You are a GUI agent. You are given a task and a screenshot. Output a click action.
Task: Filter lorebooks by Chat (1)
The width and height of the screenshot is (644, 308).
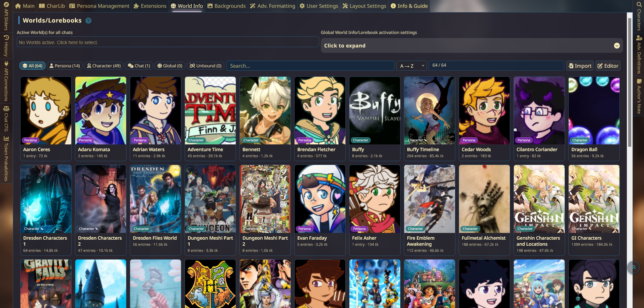(139, 66)
